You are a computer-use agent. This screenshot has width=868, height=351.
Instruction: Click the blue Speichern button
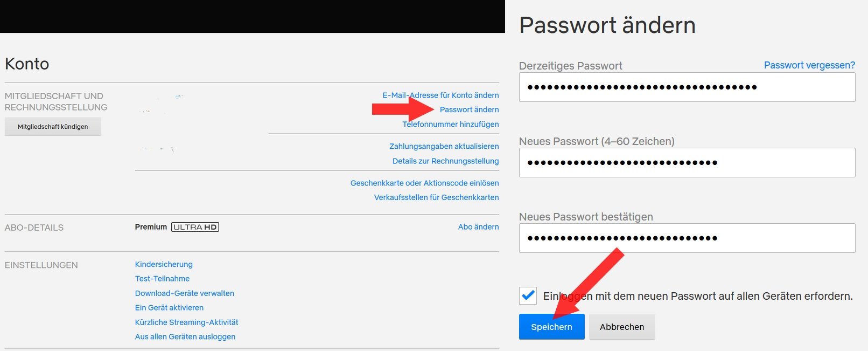point(551,327)
